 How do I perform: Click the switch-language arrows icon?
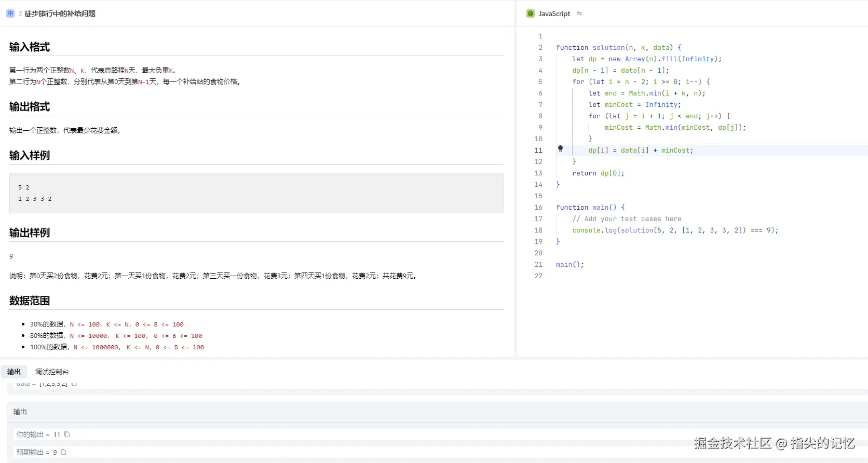(x=579, y=13)
